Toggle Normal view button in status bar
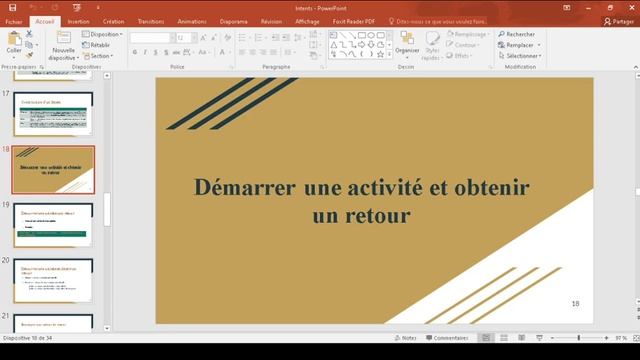This screenshot has height=360, width=640. point(486,338)
